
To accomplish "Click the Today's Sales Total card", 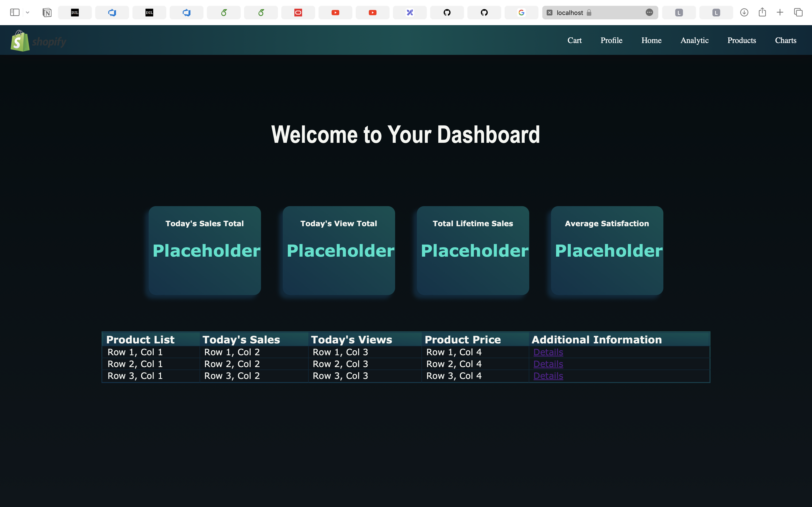I will pyautogui.click(x=204, y=251).
